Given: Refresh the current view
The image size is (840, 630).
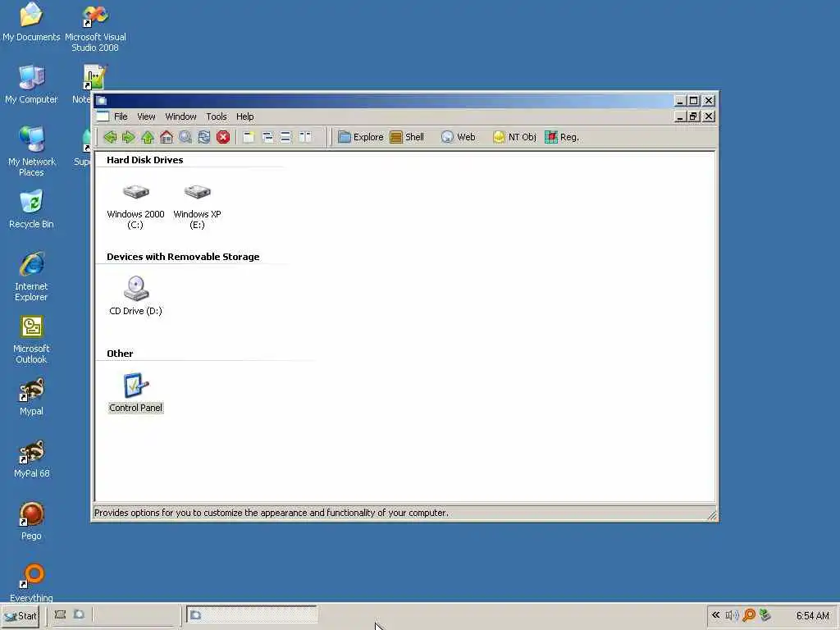Looking at the screenshot, I should coord(204,137).
